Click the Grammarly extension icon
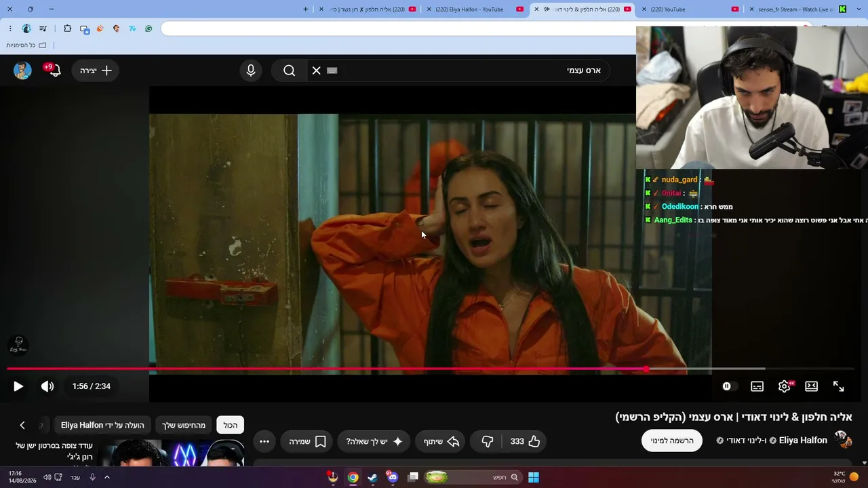This screenshot has width=868, height=488. pyautogui.click(x=149, y=28)
